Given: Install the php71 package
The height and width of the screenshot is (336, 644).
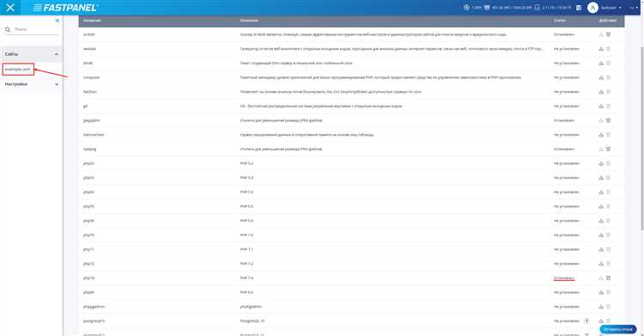Looking at the screenshot, I should click(601, 249).
